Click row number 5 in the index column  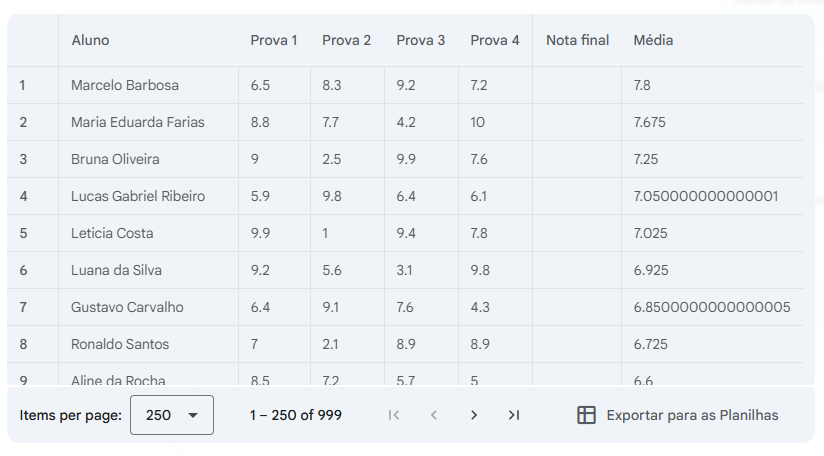[x=23, y=233]
